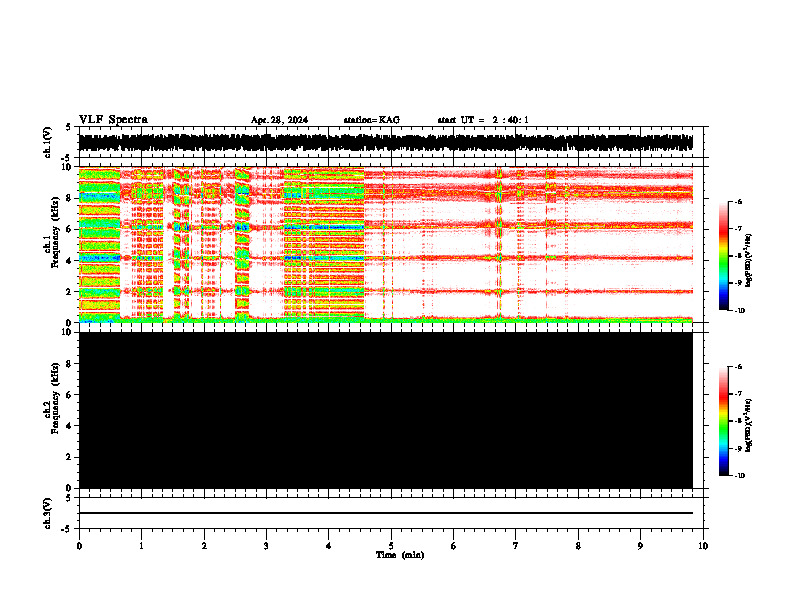Click the "Time (min)" axis title
The image size is (792, 612).
[x=400, y=555]
